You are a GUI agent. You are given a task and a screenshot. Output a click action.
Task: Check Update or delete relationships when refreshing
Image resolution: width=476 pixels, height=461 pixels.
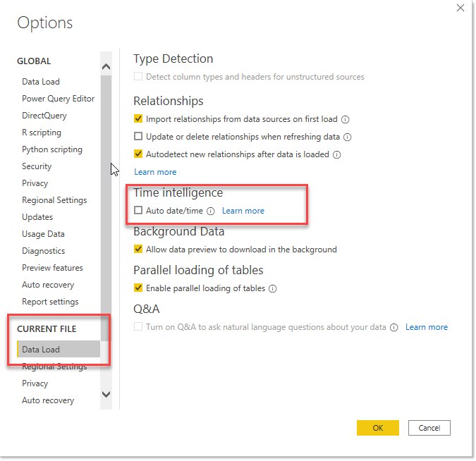(138, 136)
